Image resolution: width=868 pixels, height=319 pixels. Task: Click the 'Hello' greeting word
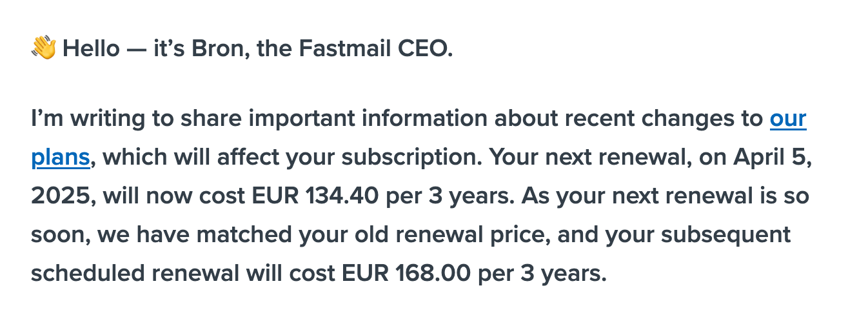(x=92, y=48)
